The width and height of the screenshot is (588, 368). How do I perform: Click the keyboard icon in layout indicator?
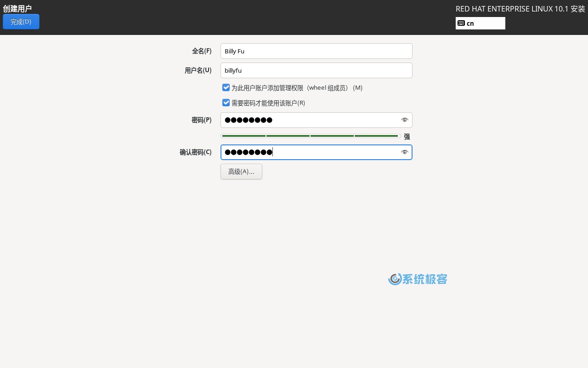pos(461,23)
